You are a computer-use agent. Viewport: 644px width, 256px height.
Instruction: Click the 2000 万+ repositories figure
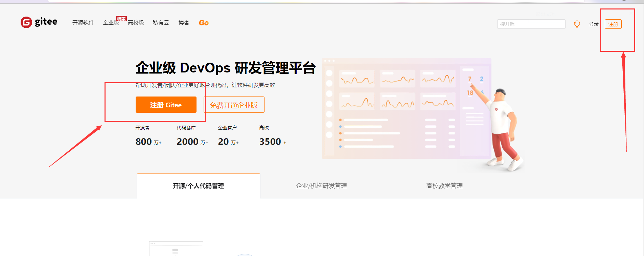point(192,142)
